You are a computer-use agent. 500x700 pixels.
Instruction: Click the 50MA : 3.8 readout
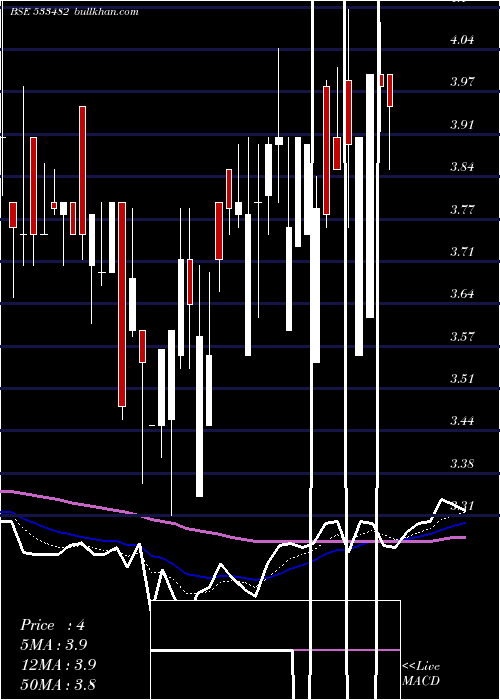coord(58,684)
